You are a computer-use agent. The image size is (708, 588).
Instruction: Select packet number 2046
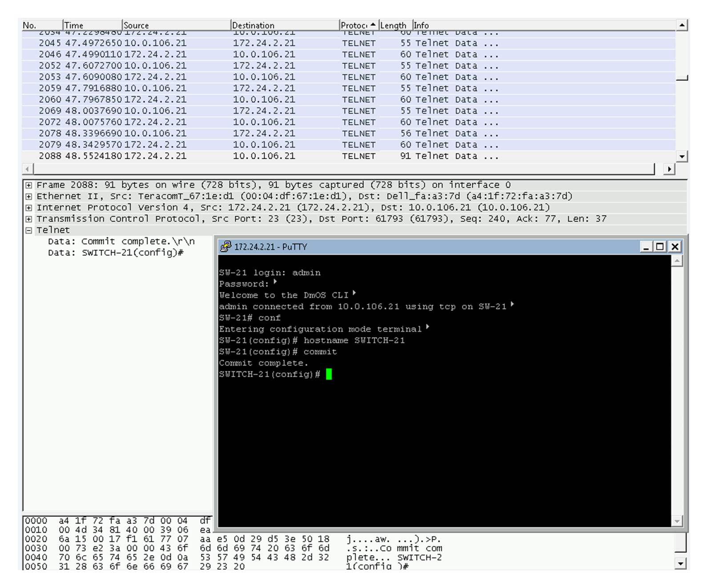pyautogui.click(x=348, y=54)
